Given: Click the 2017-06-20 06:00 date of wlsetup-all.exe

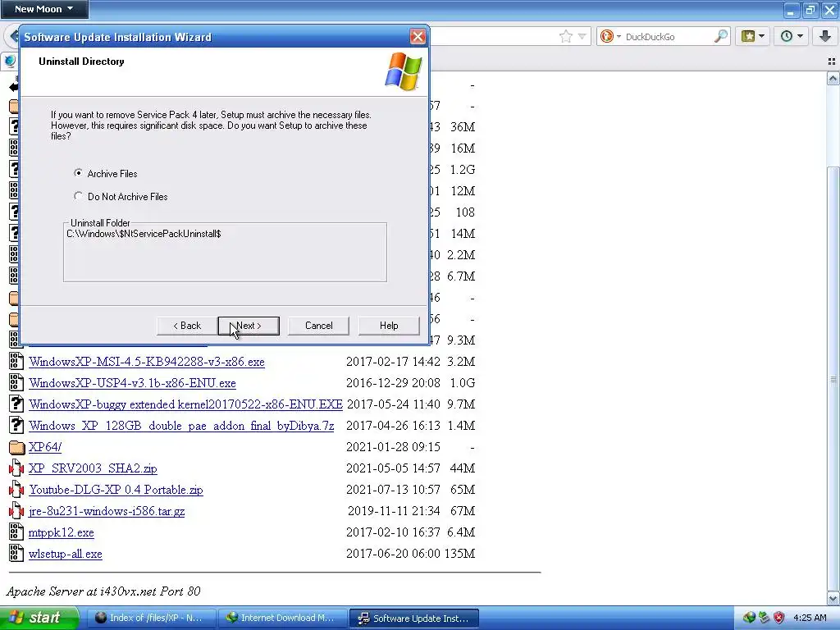Looking at the screenshot, I should pyautogui.click(x=393, y=554).
